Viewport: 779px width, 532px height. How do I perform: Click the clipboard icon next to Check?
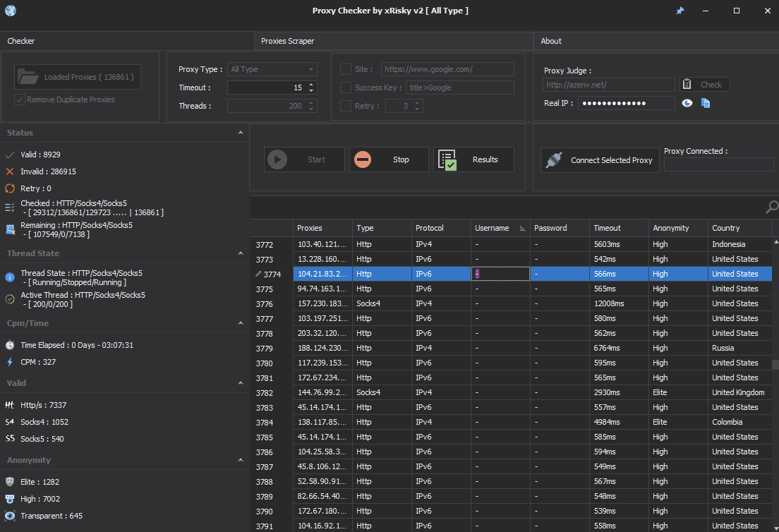(687, 85)
